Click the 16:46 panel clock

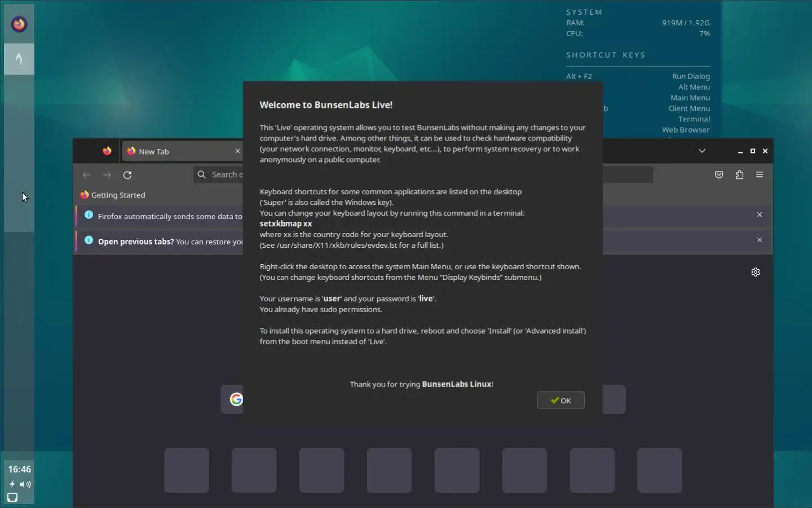[19, 469]
